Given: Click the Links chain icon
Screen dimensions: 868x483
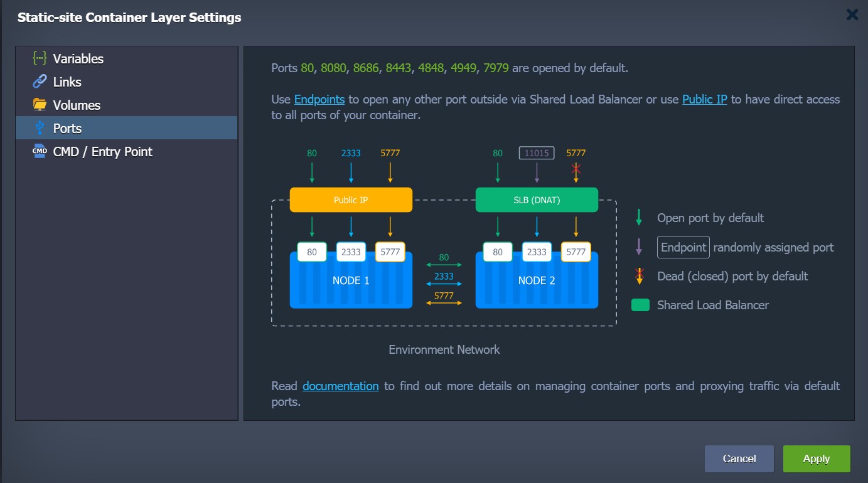Looking at the screenshot, I should point(40,82).
